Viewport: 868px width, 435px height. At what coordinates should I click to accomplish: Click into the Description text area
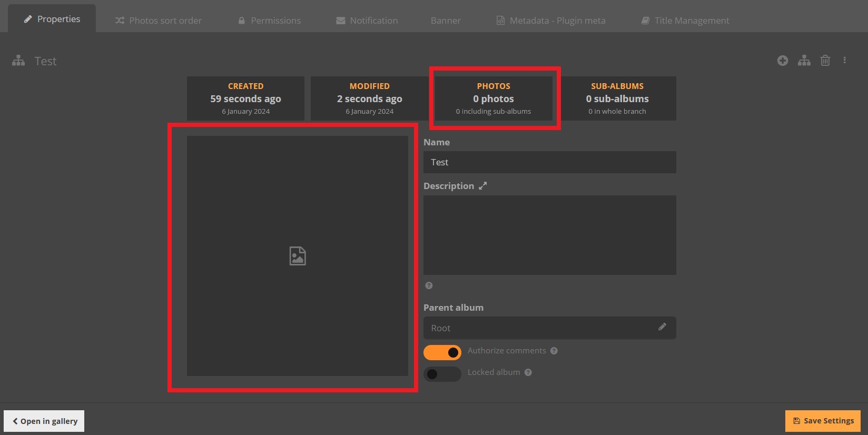click(550, 235)
